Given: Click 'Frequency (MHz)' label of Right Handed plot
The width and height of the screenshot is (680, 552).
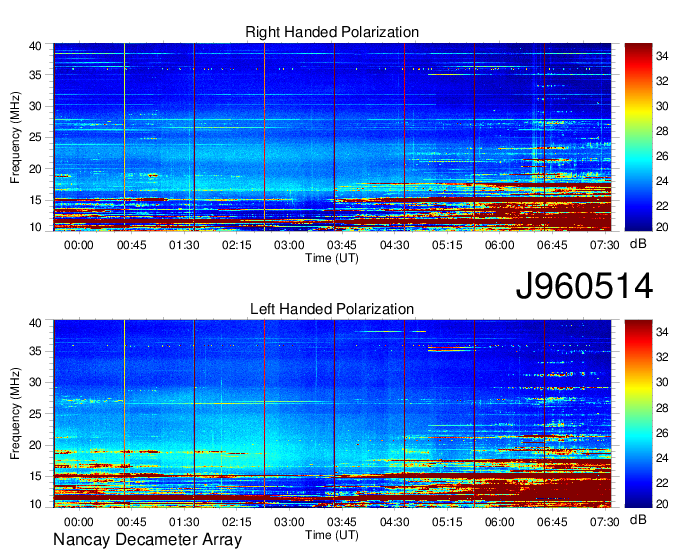Looking at the screenshot, I should pyautogui.click(x=15, y=137).
